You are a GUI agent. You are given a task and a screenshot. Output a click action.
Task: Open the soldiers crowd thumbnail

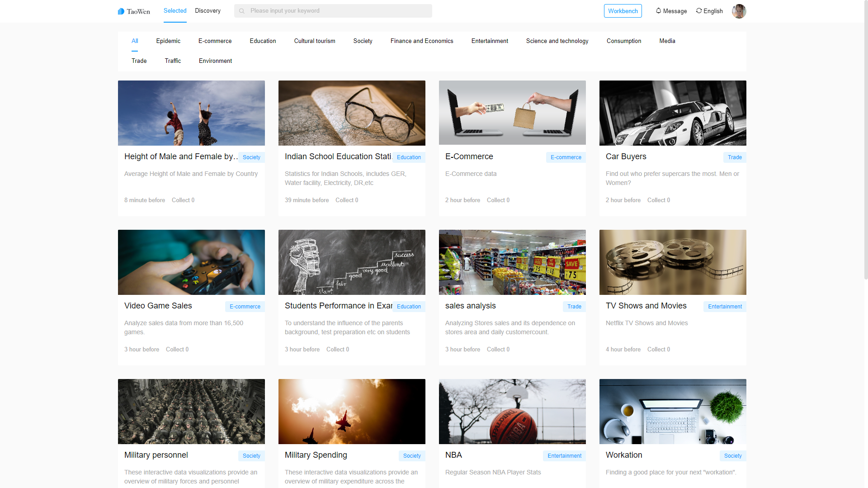click(191, 412)
